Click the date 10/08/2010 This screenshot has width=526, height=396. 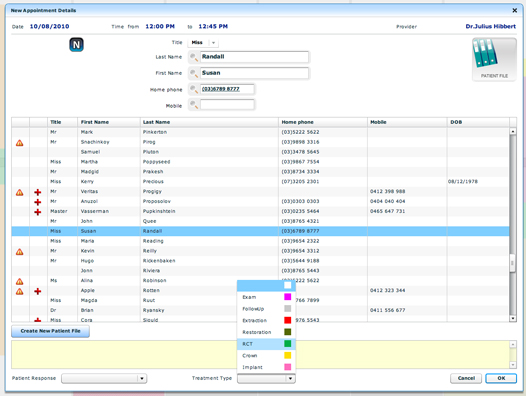click(x=49, y=26)
